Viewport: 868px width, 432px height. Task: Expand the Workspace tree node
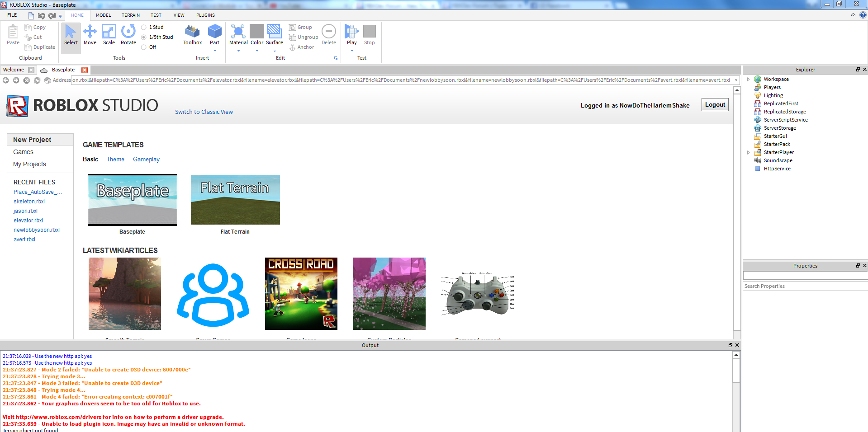click(748, 79)
